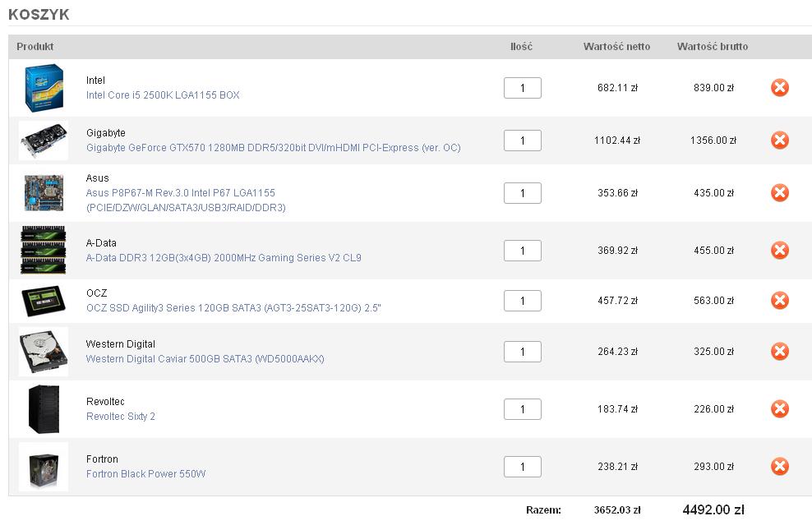The height and width of the screenshot is (530, 812).
Task: Remove Intel Core i5 2500K from cart
Action: click(779, 87)
